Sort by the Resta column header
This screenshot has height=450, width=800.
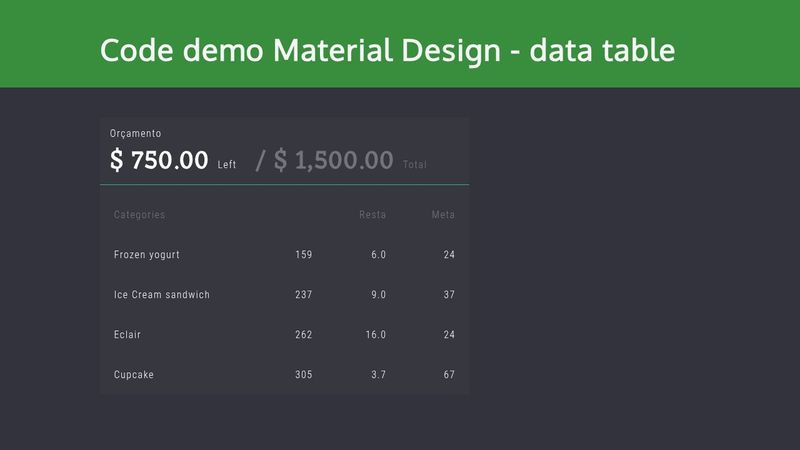372,215
